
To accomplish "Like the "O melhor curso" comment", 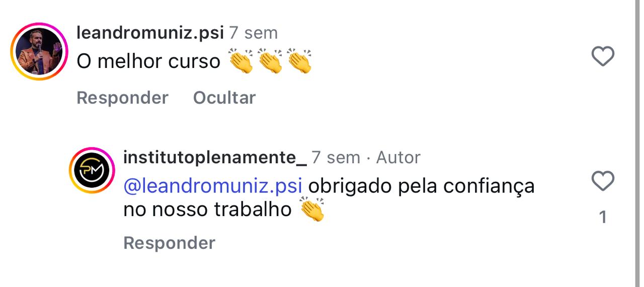I will click(603, 56).
